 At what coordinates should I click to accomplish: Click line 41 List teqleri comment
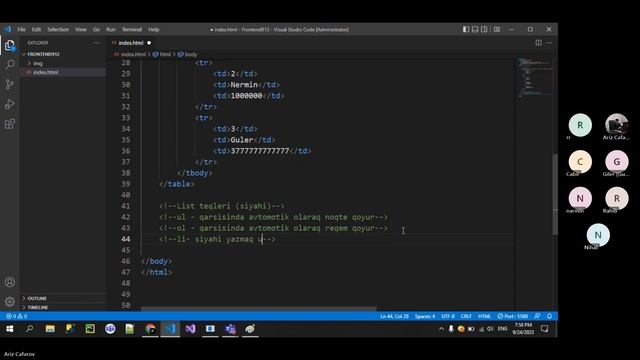222,206
